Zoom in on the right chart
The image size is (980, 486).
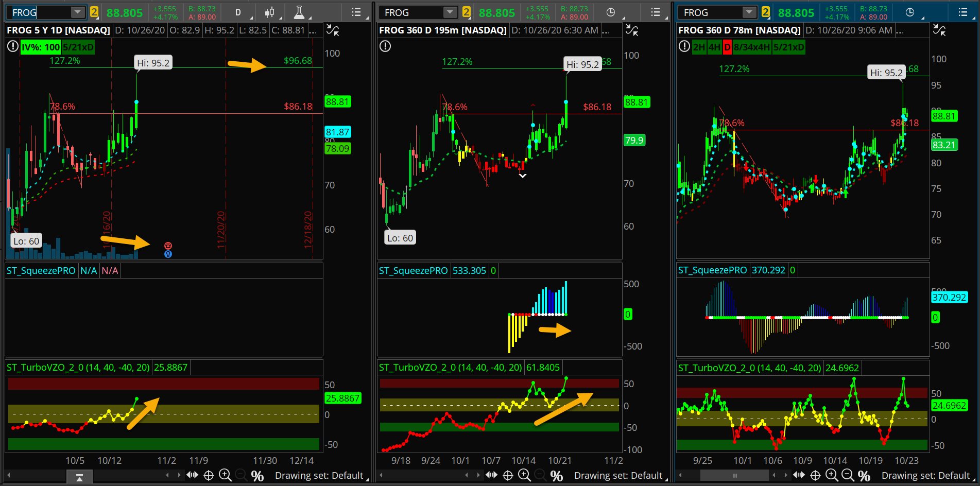832,475
